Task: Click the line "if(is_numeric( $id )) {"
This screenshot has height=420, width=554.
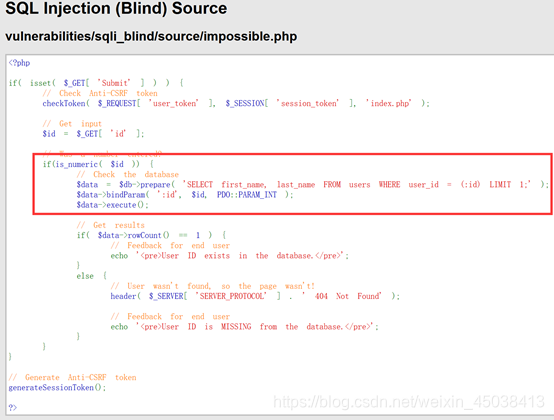Action: pyautogui.click(x=98, y=164)
